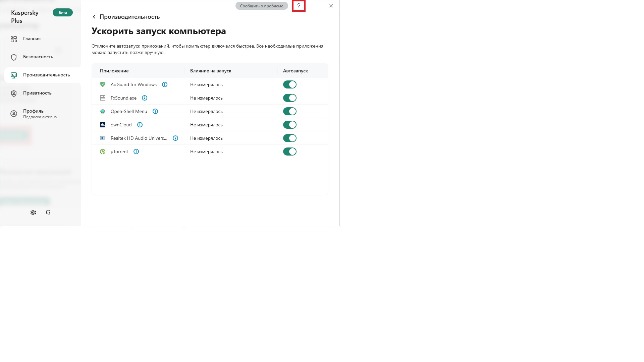The width and height of the screenshot is (644, 362).
Task: Click the ownCloud app icon
Action: point(103,125)
